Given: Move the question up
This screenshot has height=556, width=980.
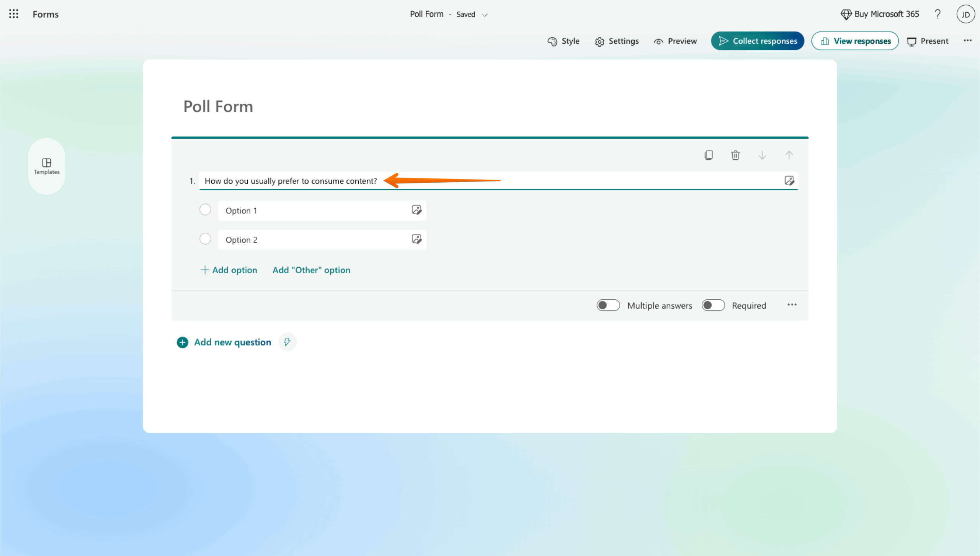Looking at the screenshot, I should (x=789, y=155).
